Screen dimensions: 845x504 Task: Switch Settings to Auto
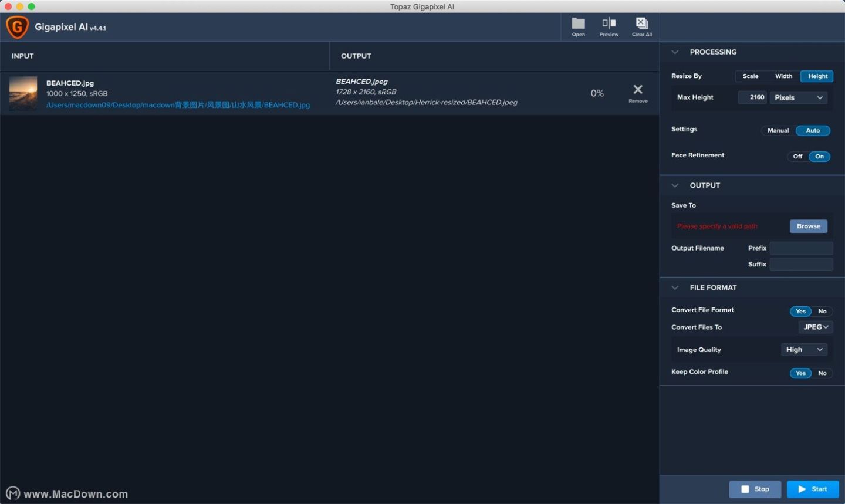pyautogui.click(x=813, y=131)
